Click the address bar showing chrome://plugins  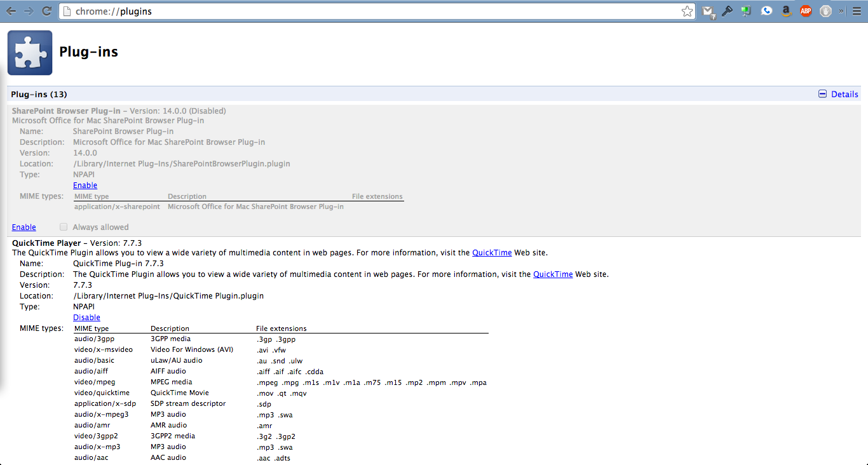click(x=377, y=11)
